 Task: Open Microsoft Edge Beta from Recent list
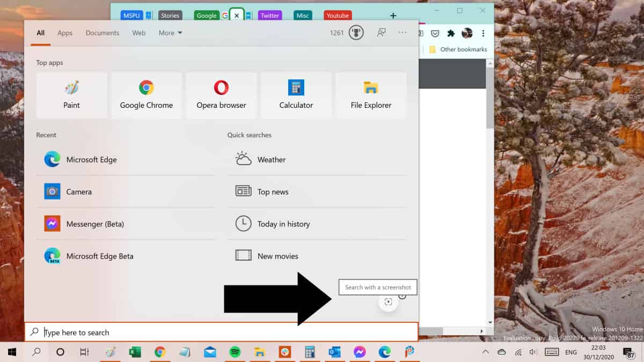coord(126,256)
